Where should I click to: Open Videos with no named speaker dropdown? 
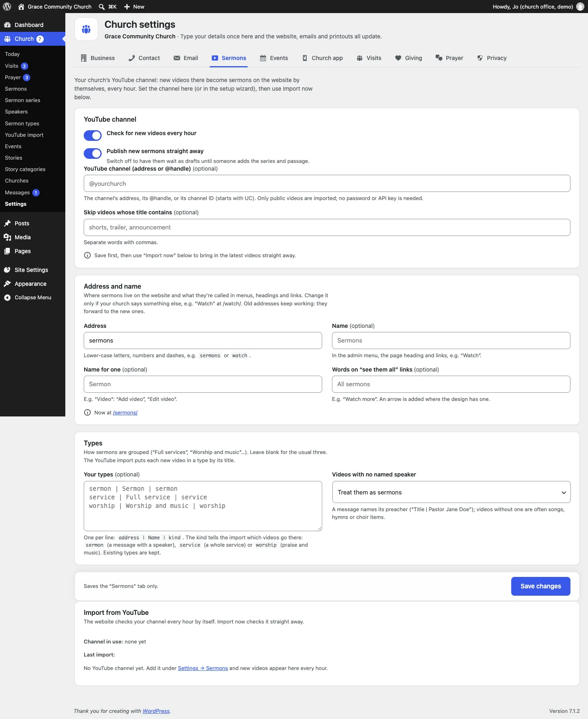click(x=451, y=492)
